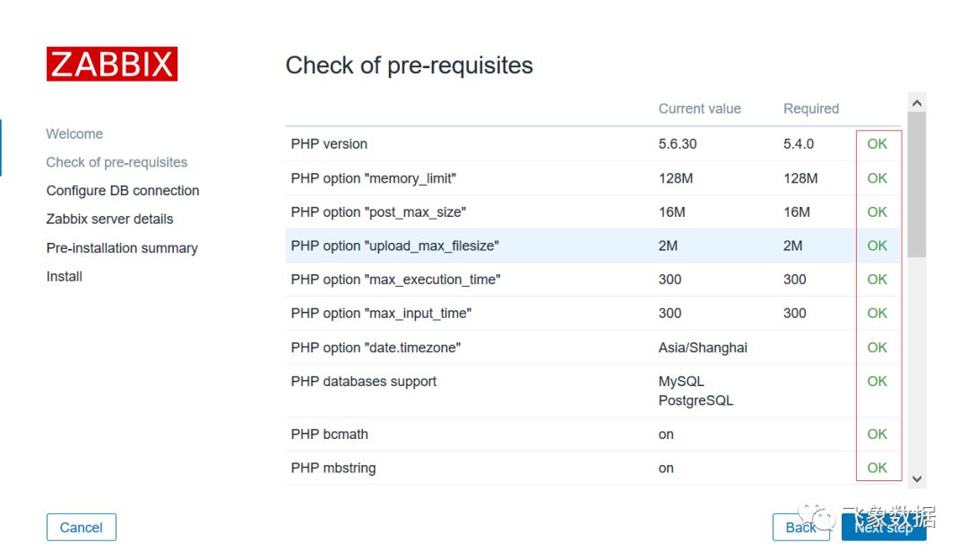This screenshot has height=560, width=968.
Task: Select the Pre-installation summary step
Action: (x=122, y=248)
